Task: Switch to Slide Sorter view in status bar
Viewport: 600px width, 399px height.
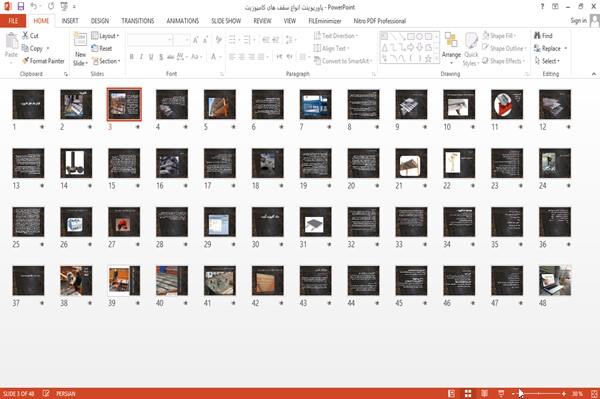Action: coord(468,393)
